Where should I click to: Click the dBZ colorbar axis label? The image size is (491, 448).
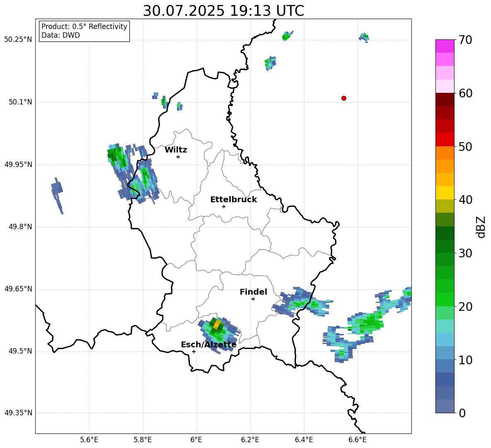481,227
